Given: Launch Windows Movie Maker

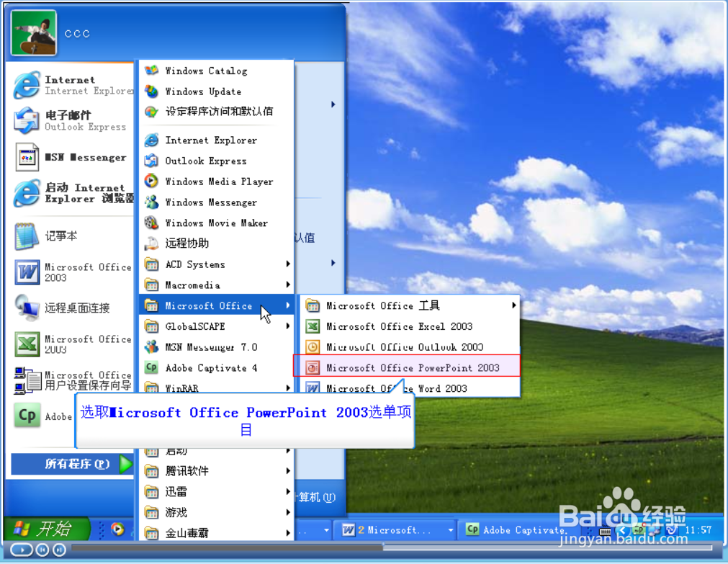Looking at the screenshot, I should [x=216, y=223].
